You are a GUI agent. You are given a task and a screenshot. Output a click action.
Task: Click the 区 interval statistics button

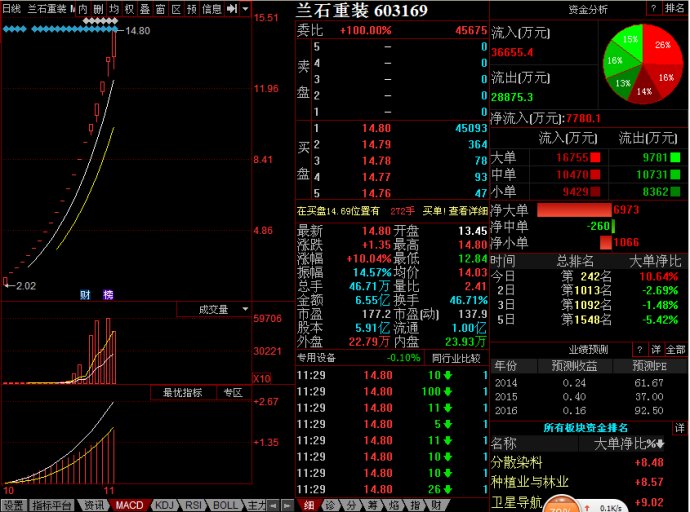(176, 9)
